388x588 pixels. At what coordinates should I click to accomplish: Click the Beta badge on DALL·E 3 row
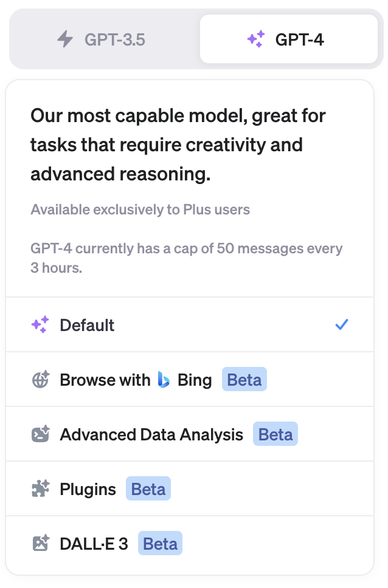pos(160,543)
